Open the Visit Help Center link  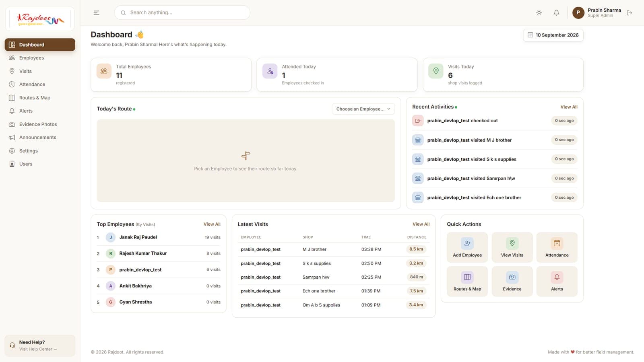click(38, 349)
